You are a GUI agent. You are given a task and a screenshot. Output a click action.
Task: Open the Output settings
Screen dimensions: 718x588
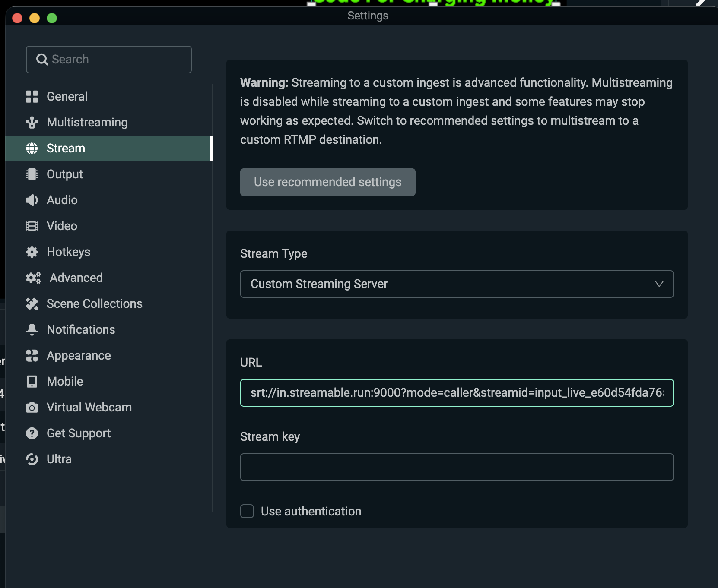point(109,174)
